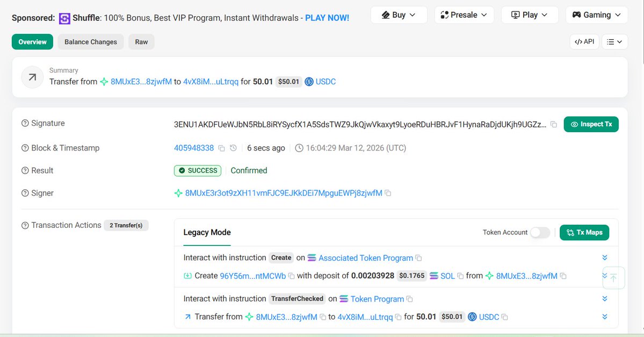The width and height of the screenshot is (644, 337).
Task: Open the SOL token link
Action: point(447,276)
